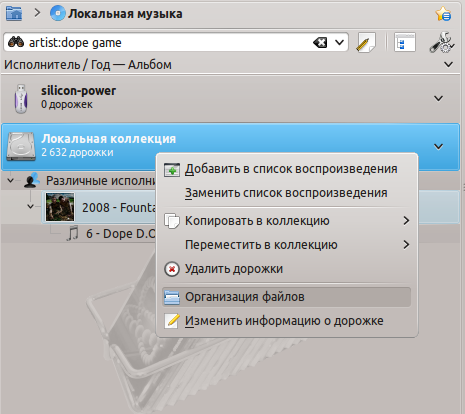Click the add-to-playlist plus icon
Image resolution: width=465 pixels, height=414 pixels.
172,170
